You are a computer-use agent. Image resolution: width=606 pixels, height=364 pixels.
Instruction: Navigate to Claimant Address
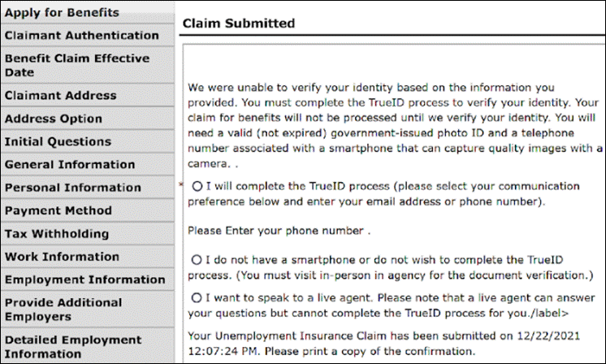[61, 95]
